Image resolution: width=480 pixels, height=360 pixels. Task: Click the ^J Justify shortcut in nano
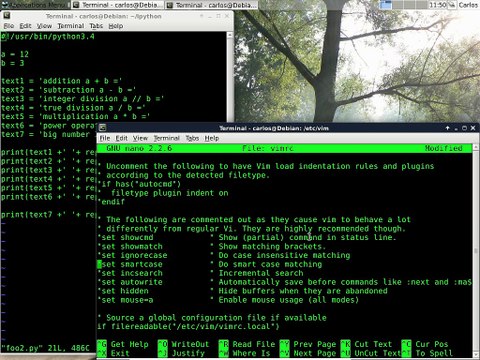coord(181,353)
